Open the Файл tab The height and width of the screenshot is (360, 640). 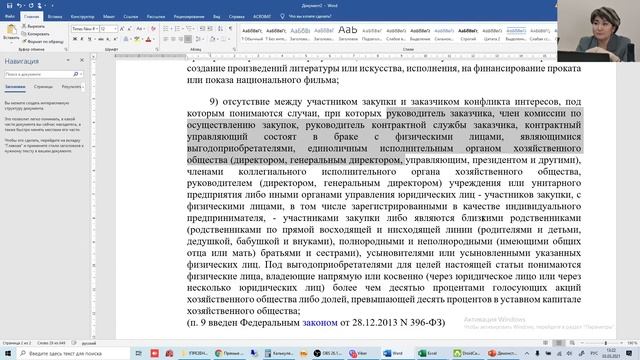pos(10,17)
